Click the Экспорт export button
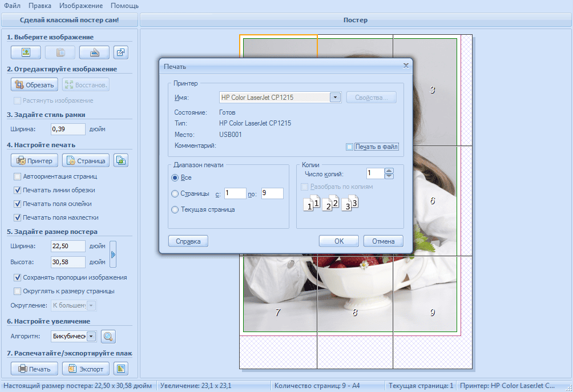The image size is (573, 392). point(86,369)
